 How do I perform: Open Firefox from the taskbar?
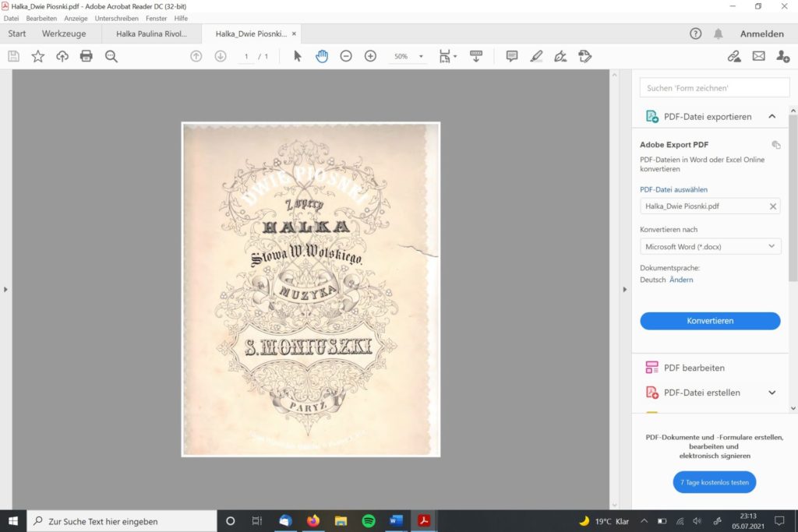[313, 521]
